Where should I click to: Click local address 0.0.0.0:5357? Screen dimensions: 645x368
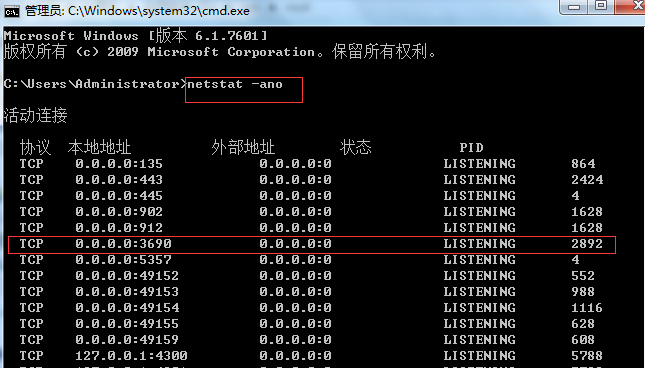click(x=123, y=260)
